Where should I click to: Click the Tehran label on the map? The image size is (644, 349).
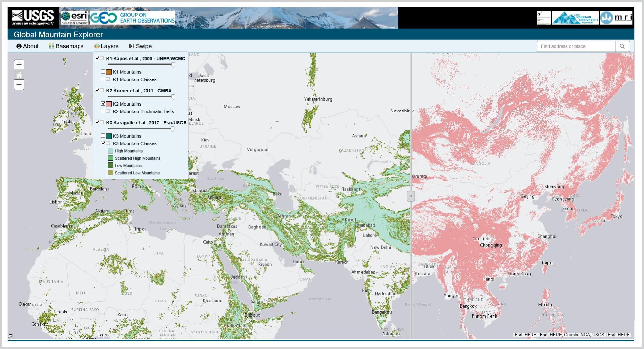(284, 216)
